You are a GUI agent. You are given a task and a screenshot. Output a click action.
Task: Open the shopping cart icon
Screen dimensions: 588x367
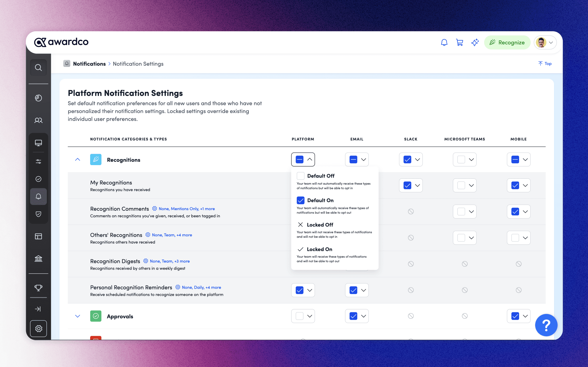(459, 42)
